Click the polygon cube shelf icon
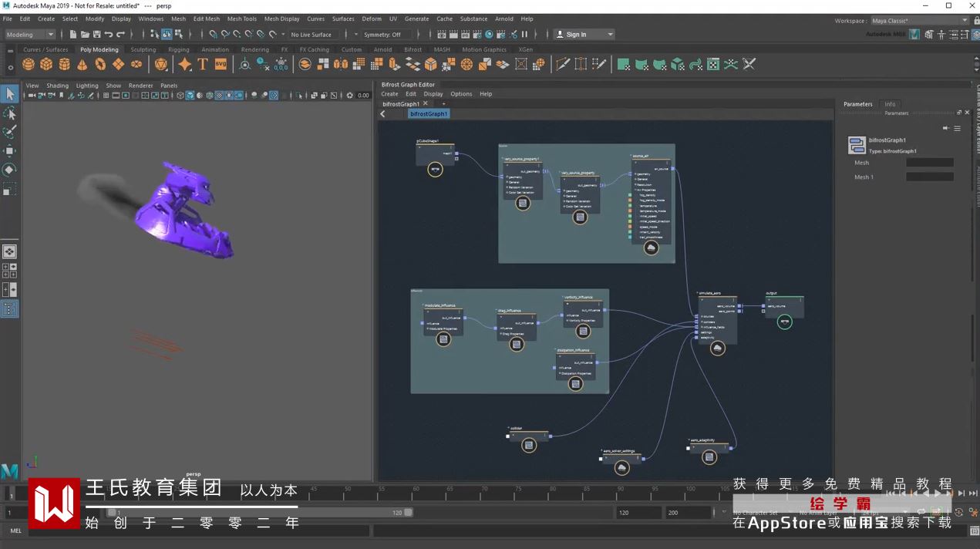980x549 pixels. click(x=46, y=65)
